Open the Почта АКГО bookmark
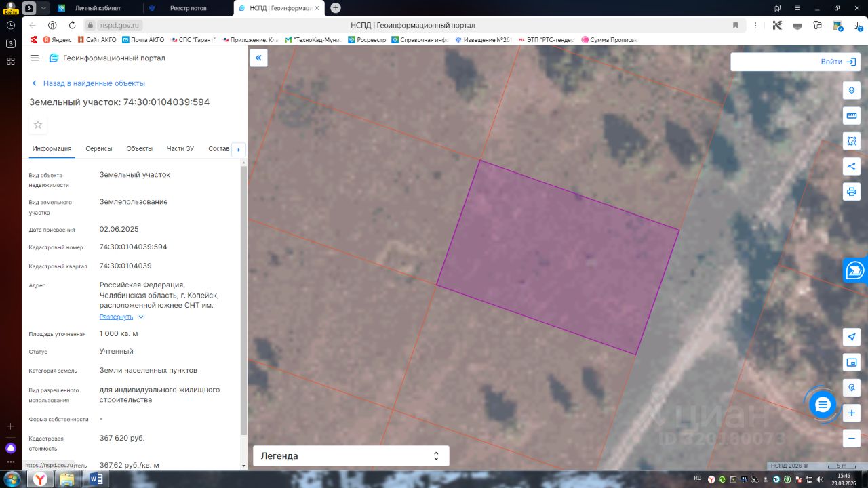 [x=143, y=40]
